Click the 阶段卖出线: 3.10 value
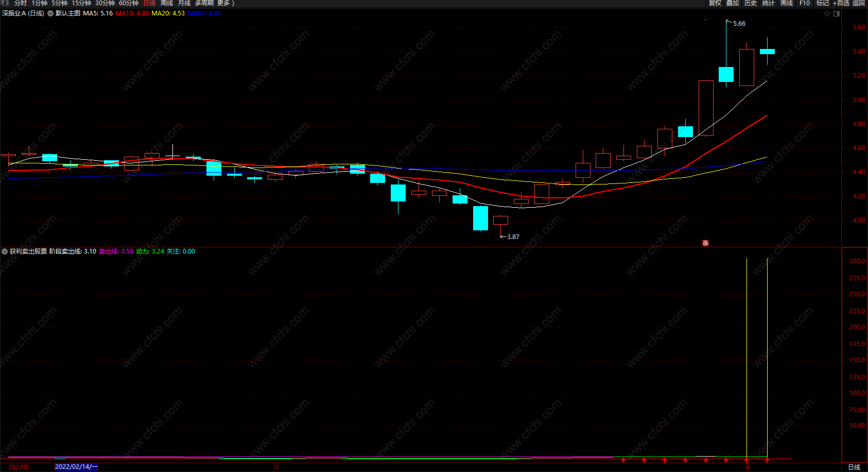This screenshot has width=868, height=472. 73,251
